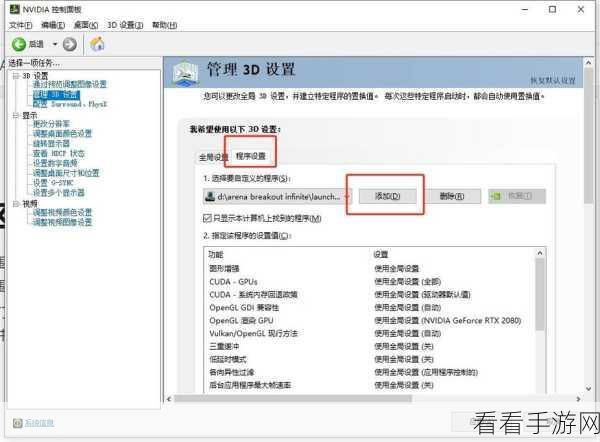Open the 系统信息 link at bottom left
Viewport: 600px width, 442px height.
(x=39, y=423)
